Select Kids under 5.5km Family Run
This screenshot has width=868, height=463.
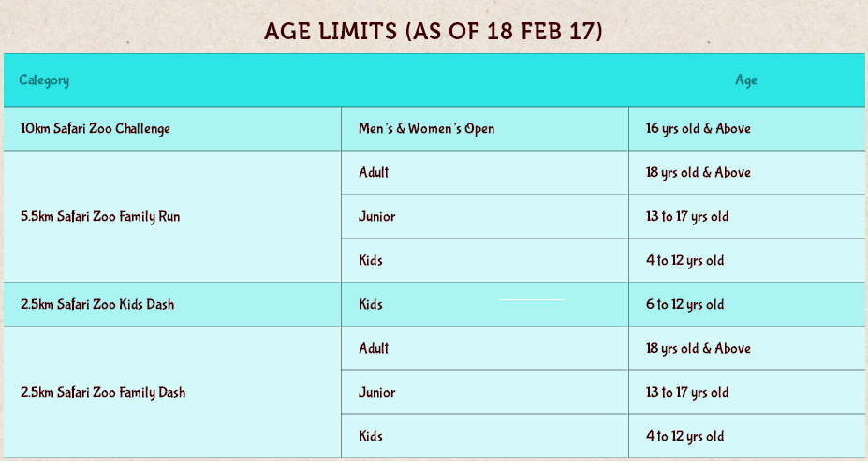pyautogui.click(x=484, y=261)
